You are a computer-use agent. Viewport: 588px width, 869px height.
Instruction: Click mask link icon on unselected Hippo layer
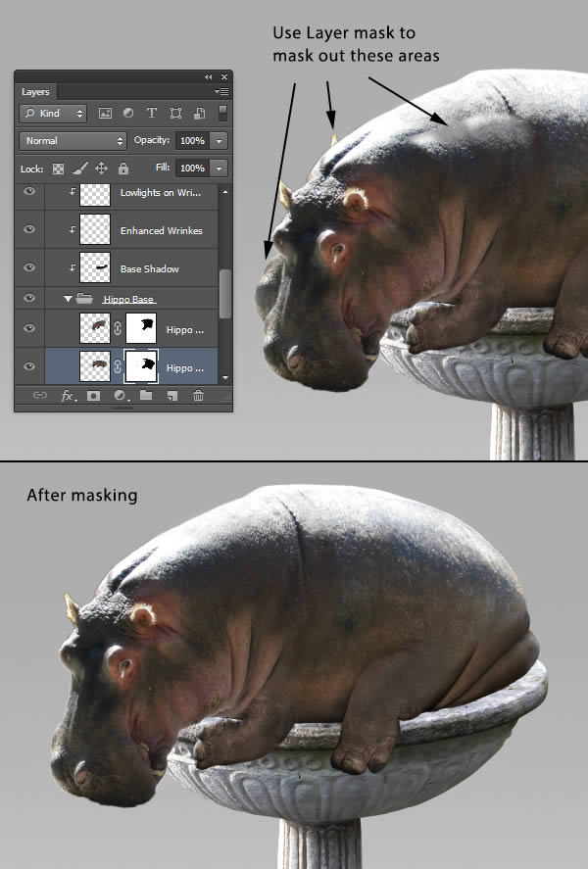pos(118,328)
